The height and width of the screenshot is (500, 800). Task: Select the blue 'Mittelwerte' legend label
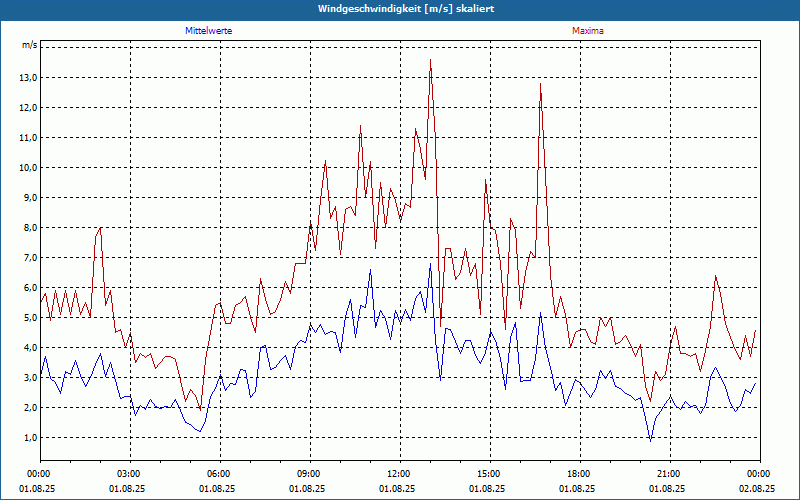pos(209,31)
